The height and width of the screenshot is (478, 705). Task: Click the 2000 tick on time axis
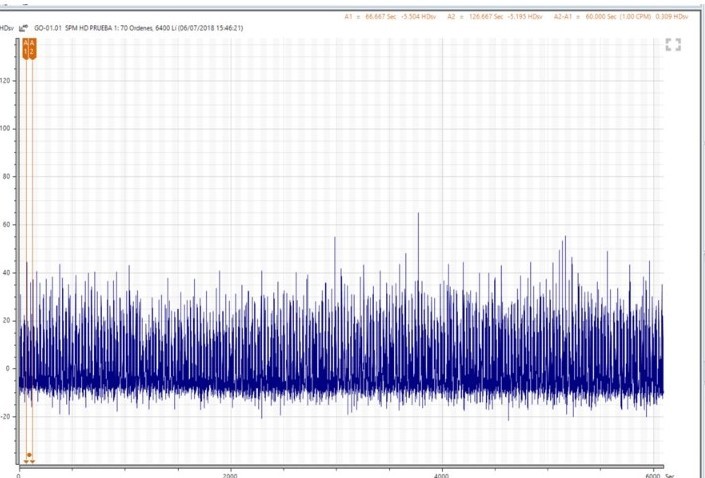tap(231, 474)
